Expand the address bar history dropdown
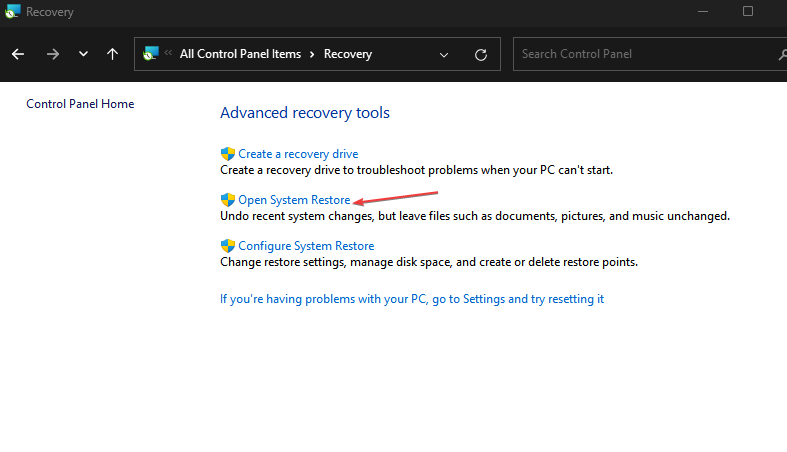This screenshot has height=452, width=787. (444, 55)
